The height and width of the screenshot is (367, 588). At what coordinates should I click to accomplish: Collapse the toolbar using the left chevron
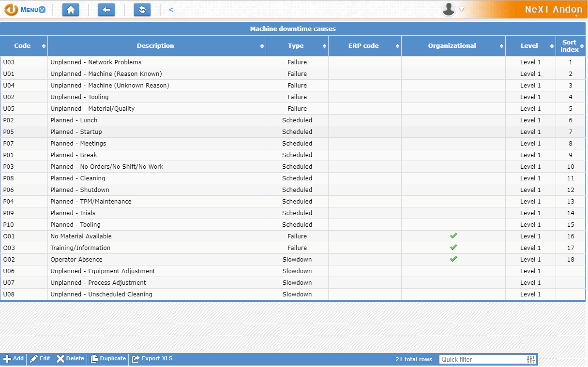pos(170,9)
